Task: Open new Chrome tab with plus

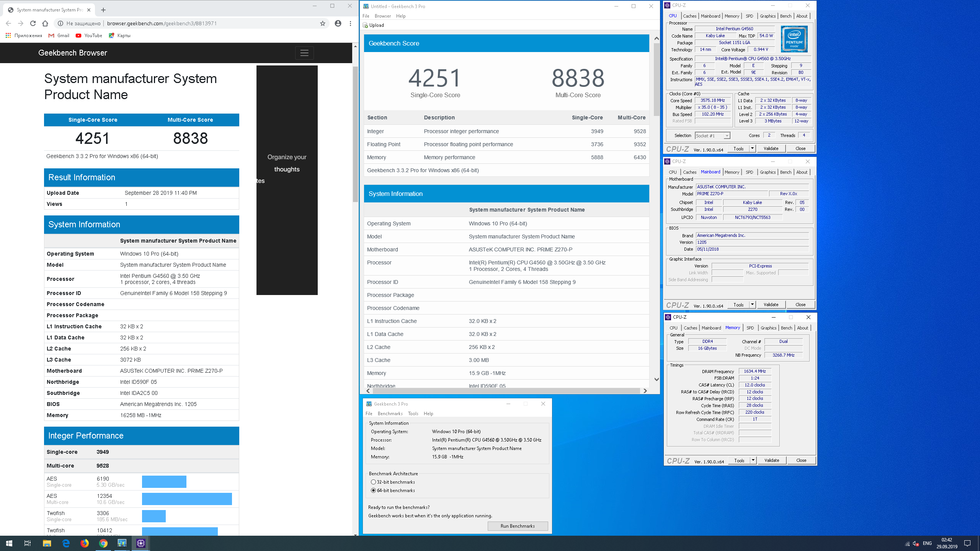Action: (103, 10)
